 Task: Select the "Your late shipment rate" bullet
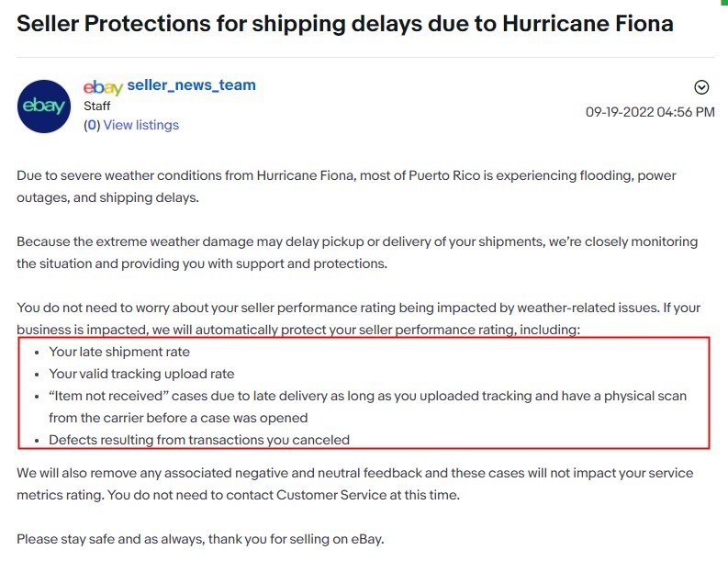119,352
